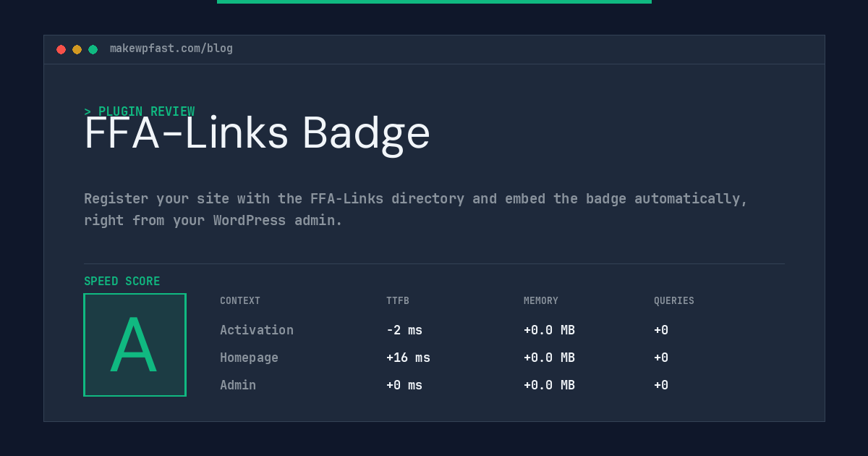This screenshot has height=456, width=868.
Task: Click the 'SPEED SCORE' label
Action: click(122, 282)
